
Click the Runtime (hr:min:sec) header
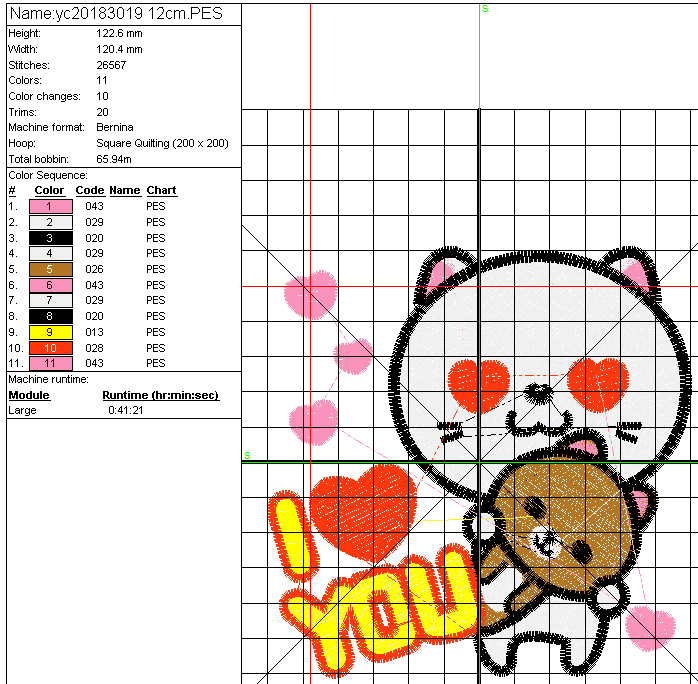pos(161,395)
